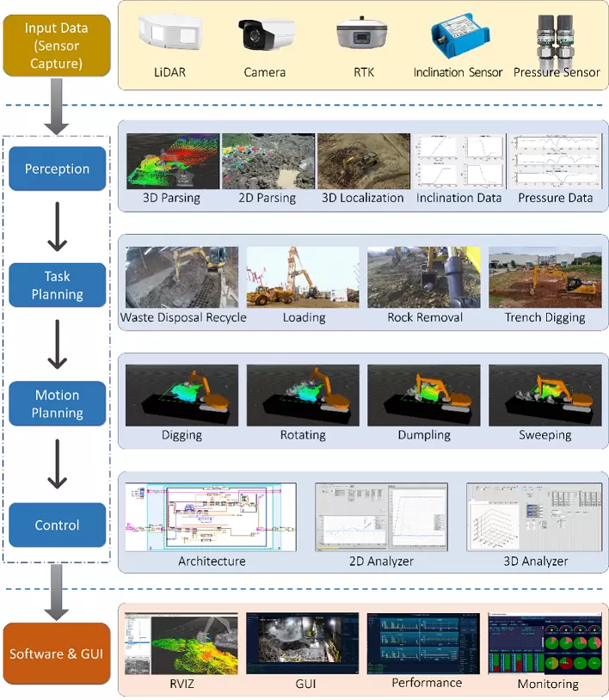Select the 2D Parsing image thumbnail
Image resolution: width=609 pixels, height=700 pixels.
tap(267, 161)
